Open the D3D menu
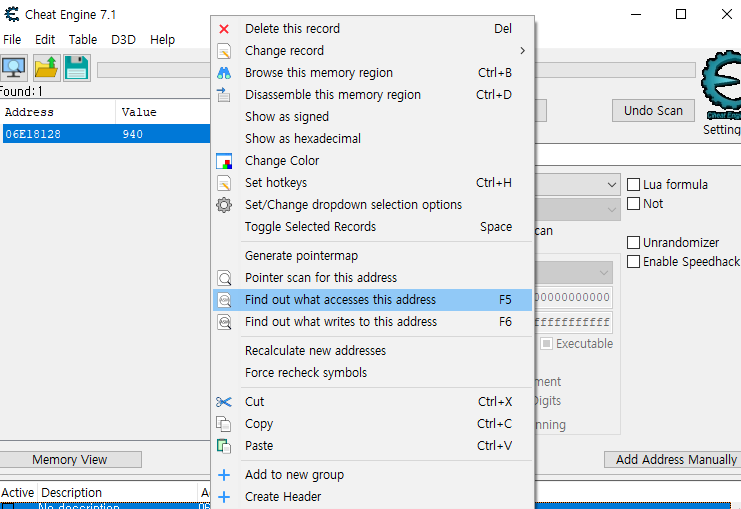Screen dimensions: 741x509 point(123,40)
